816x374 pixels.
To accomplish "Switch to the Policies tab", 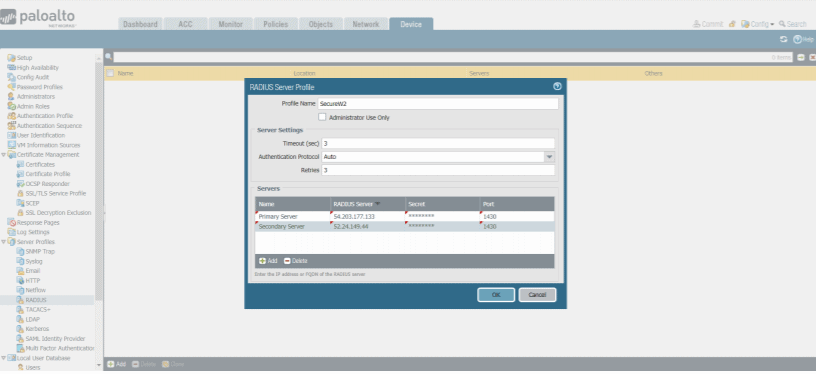I will pyautogui.click(x=276, y=24).
